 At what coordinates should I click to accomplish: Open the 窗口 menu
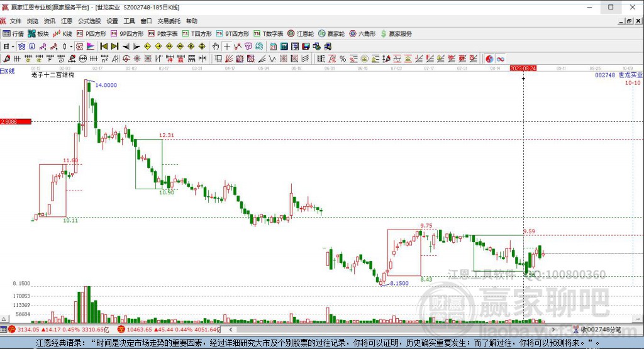[146, 21]
